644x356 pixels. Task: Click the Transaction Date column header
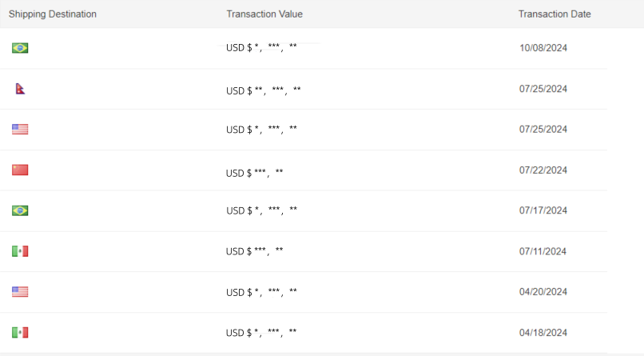point(555,14)
